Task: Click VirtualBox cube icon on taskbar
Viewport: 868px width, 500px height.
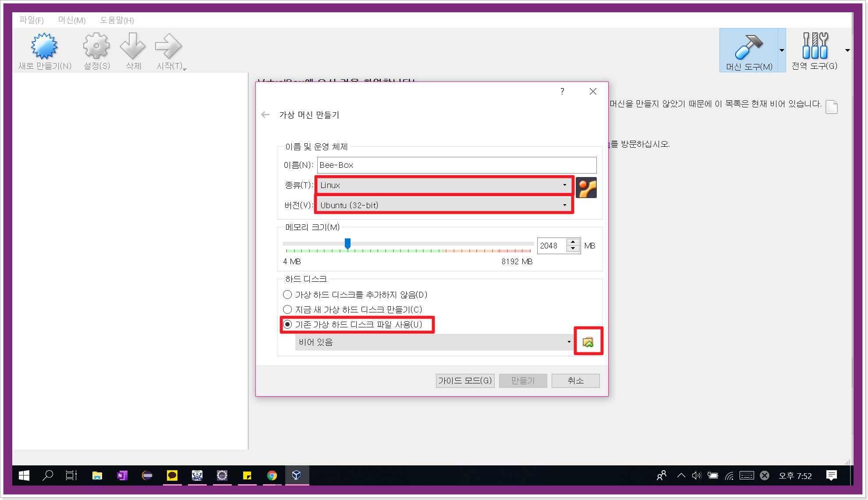Action: pyautogui.click(x=297, y=475)
